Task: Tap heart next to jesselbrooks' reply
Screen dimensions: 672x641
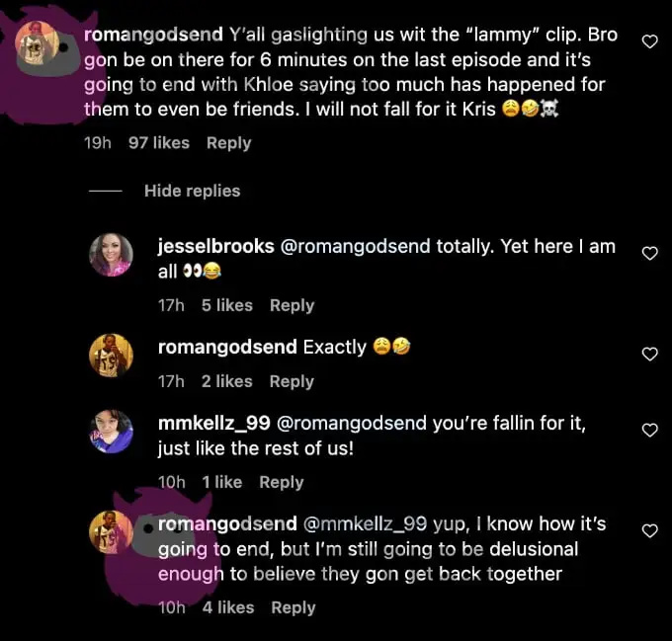Action: [649, 254]
